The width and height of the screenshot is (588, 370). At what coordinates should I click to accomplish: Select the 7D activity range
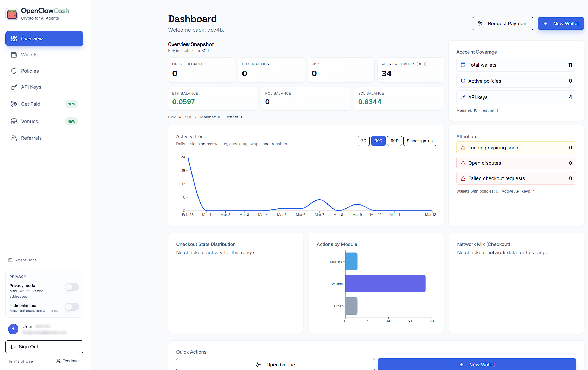coord(363,141)
